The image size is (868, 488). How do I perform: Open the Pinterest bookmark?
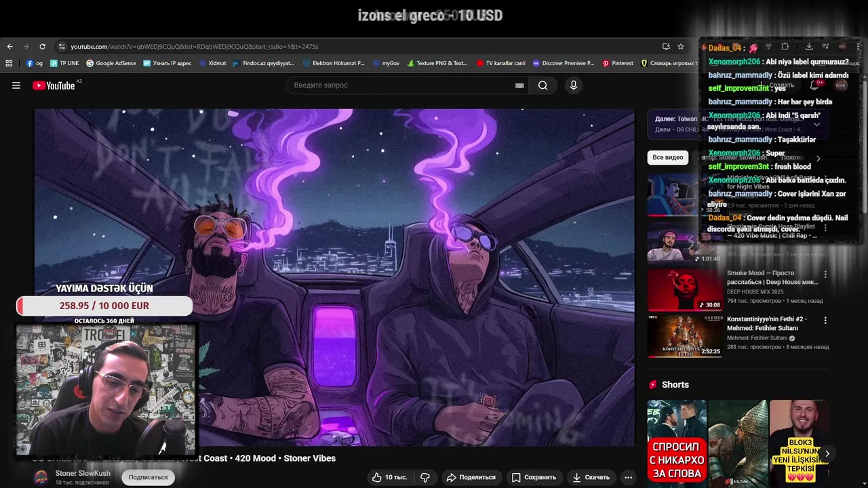click(x=618, y=63)
